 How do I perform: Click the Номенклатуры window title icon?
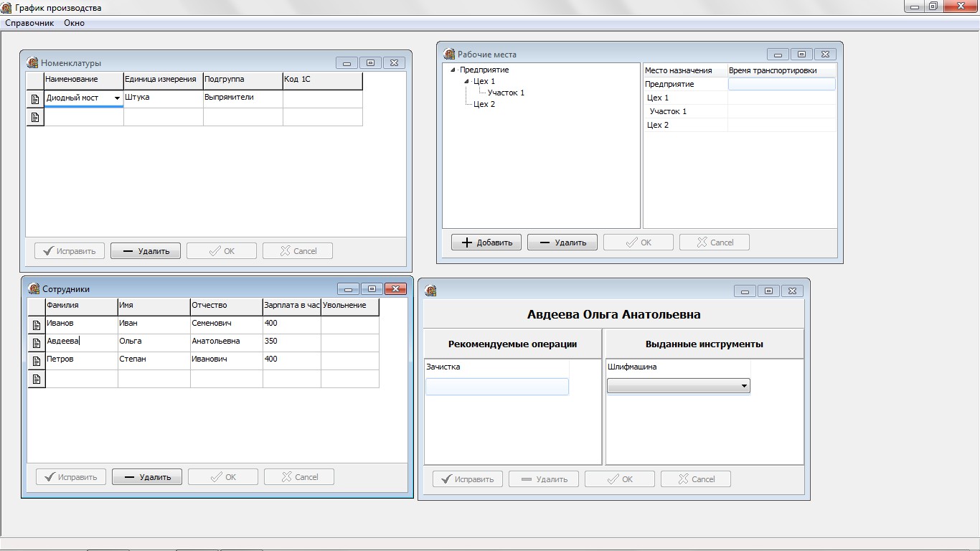pos(32,62)
